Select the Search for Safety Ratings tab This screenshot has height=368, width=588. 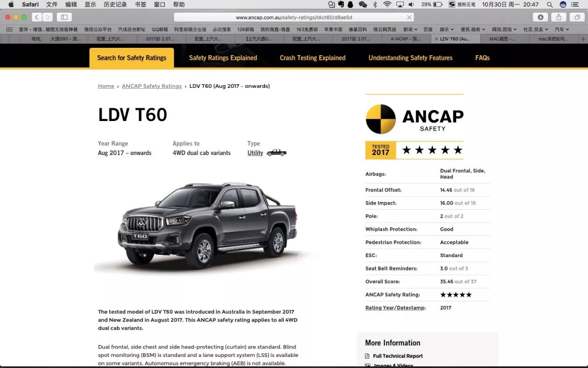click(132, 58)
